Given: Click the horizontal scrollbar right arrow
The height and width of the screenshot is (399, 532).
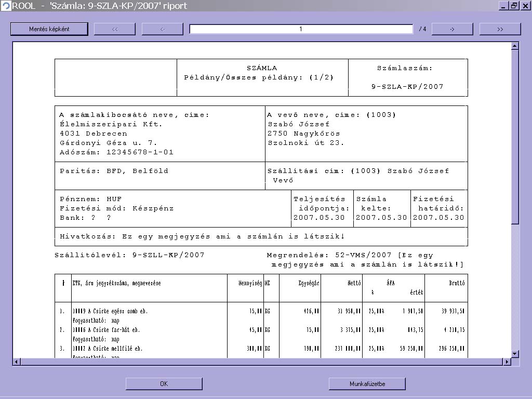Looking at the screenshot, I should click(x=507, y=362).
